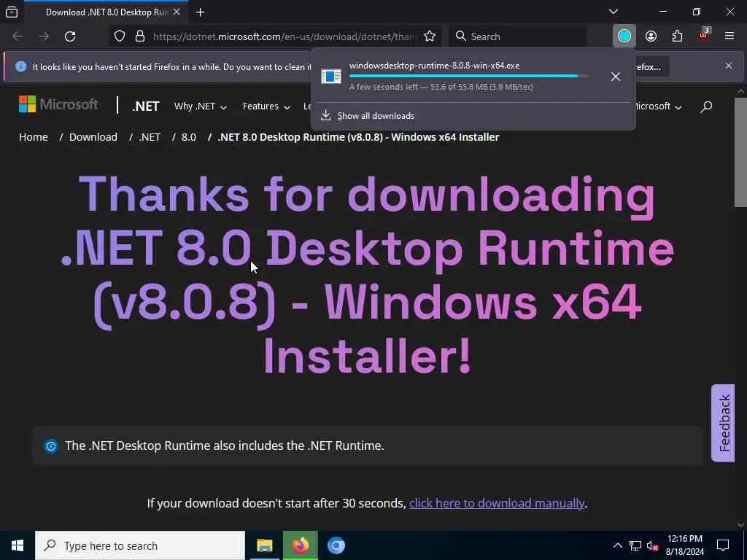Show hidden system tray icons
Viewport: 747px width, 560px height.
pyautogui.click(x=617, y=545)
